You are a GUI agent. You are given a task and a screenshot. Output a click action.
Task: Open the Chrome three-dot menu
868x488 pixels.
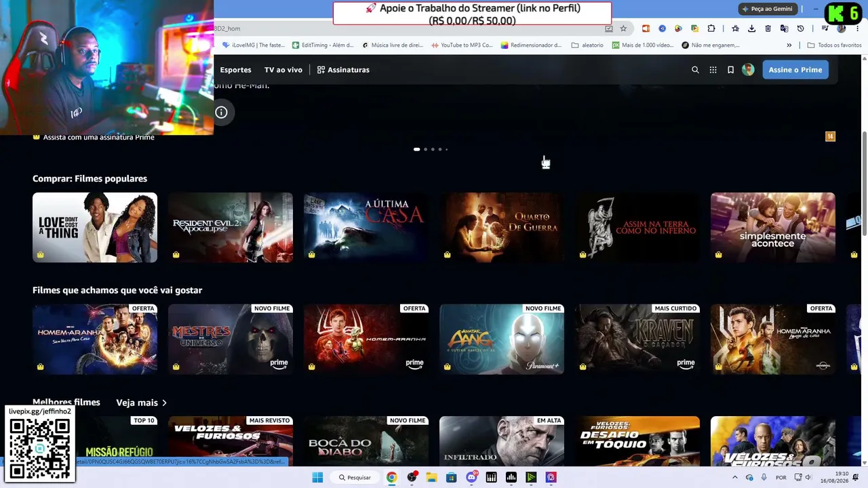[857, 28]
